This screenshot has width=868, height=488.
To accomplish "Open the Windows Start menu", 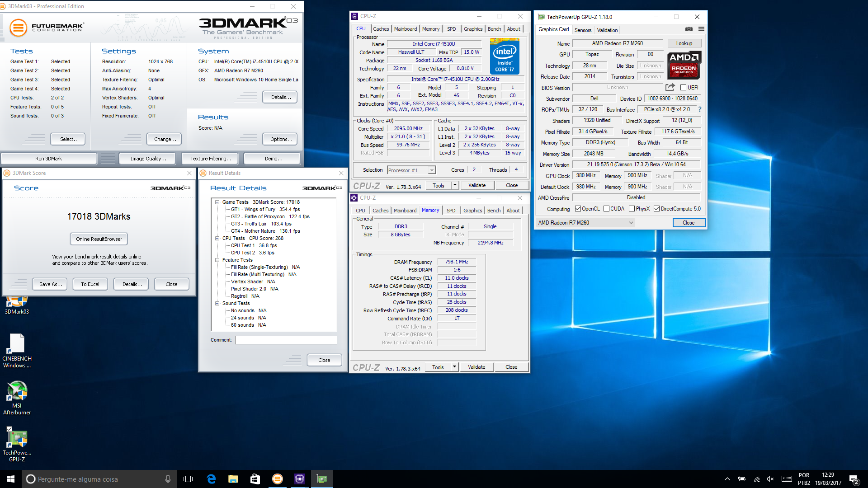I will (x=11, y=479).
